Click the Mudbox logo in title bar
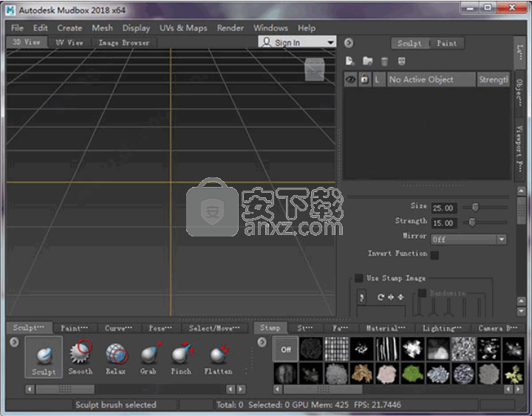This screenshot has height=416, width=532. [x=10, y=10]
